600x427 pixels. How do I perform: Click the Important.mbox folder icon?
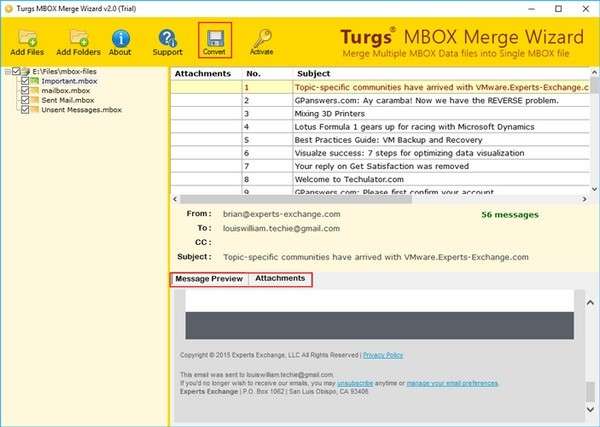35,81
